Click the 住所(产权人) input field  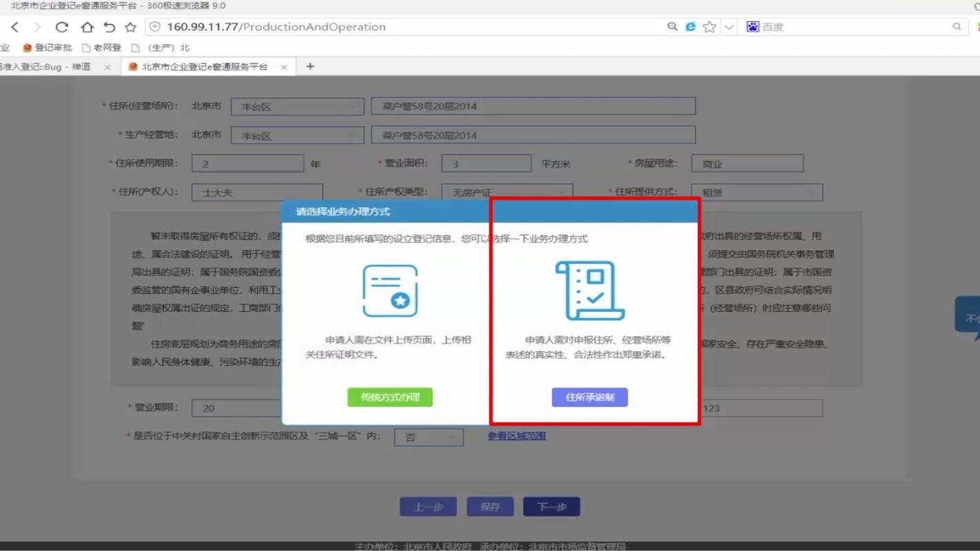click(257, 192)
